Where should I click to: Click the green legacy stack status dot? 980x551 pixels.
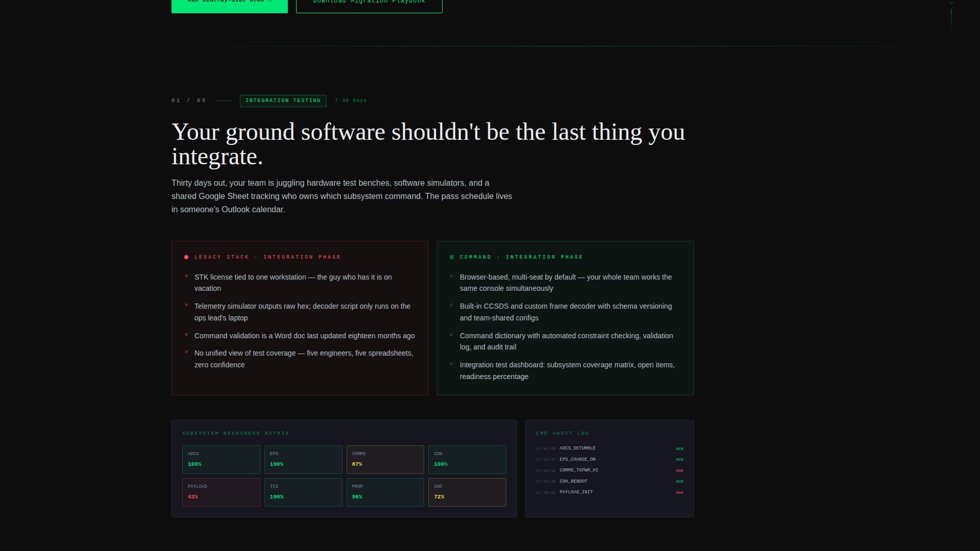452,257
